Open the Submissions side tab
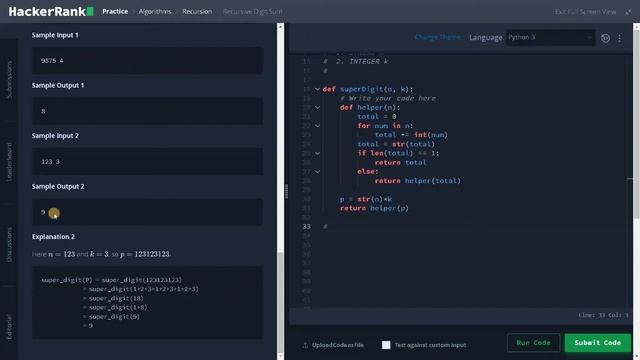The height and width of the screenshot is (360, 640). [x=9, y=80]
